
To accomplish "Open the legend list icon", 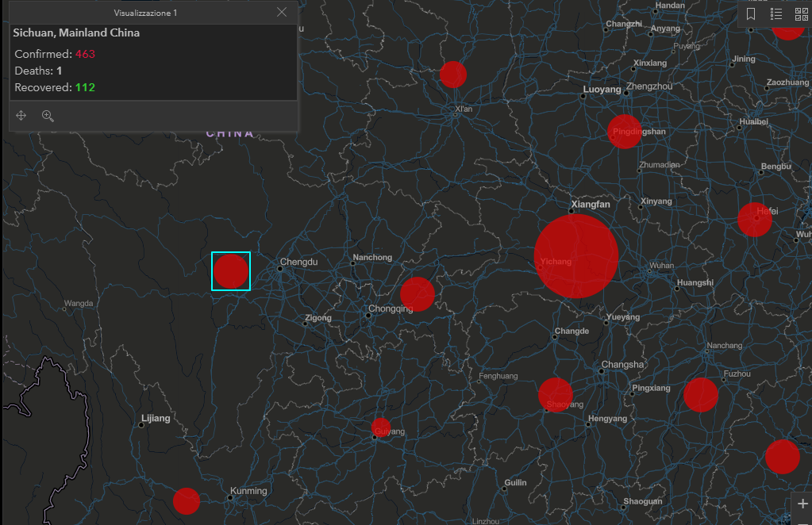I will coord(775,14).
